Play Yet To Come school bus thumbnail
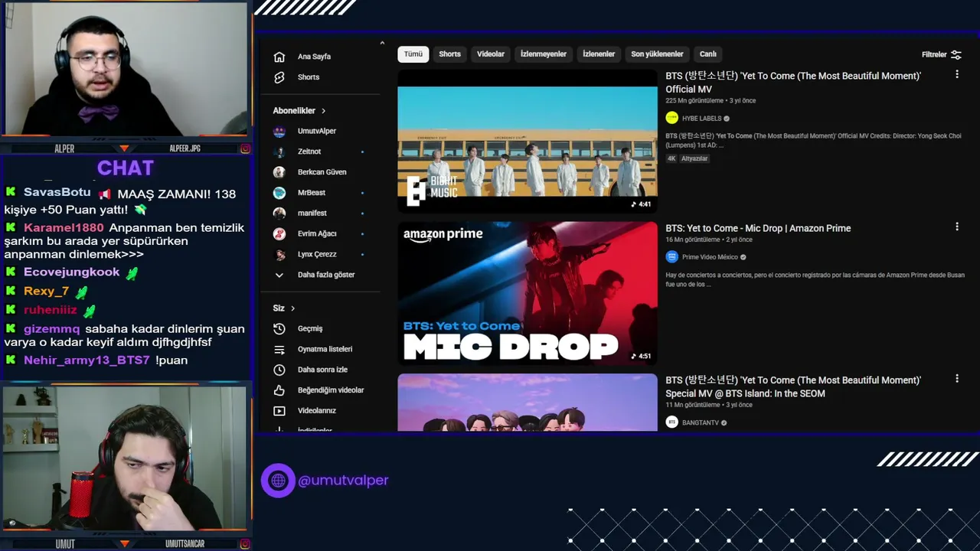Viewport: 980px width, 551px height. pos(528,142)
